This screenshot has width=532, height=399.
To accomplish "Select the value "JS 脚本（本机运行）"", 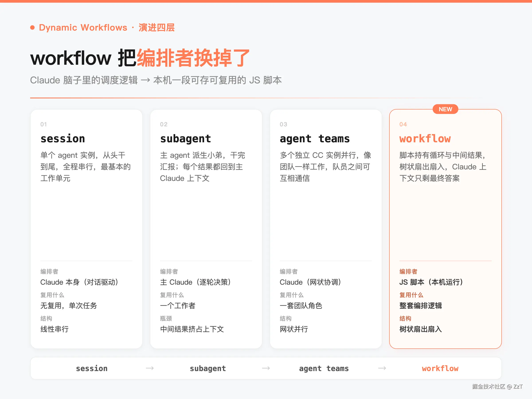I will point(431,282).
